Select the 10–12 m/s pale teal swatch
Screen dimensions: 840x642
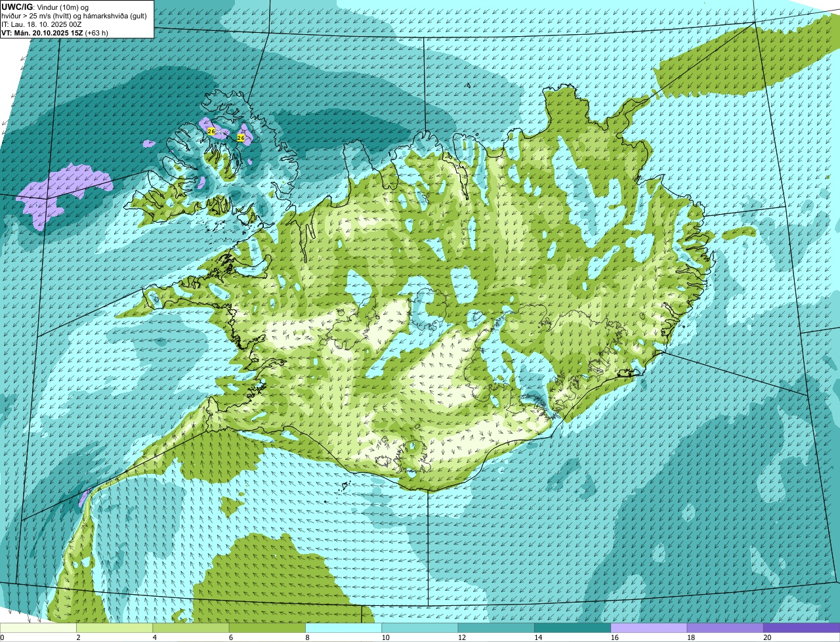[x=420, y=628]
